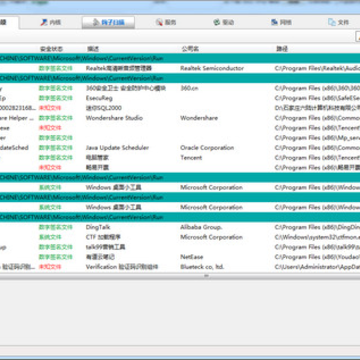This screenshot has height=360, width=360.
Task: Click the 360.cn company cell
Action: pos(190,88)
